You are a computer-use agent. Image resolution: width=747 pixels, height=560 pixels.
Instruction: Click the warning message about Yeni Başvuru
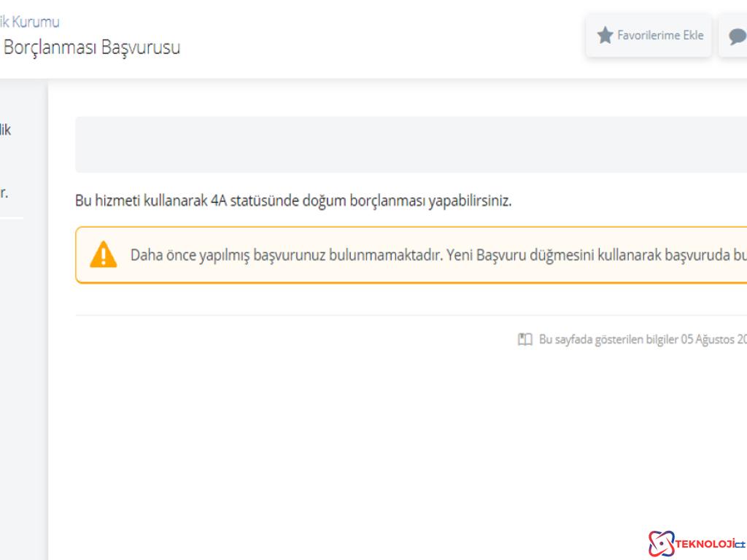tap(438, 254)
